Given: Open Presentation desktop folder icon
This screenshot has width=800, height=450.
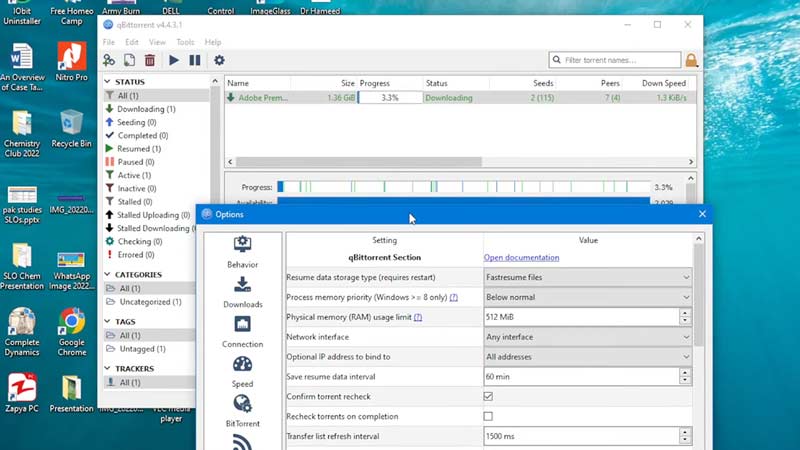Looking at the screenshot, I should pyautogui.click(x=71, y=393).
